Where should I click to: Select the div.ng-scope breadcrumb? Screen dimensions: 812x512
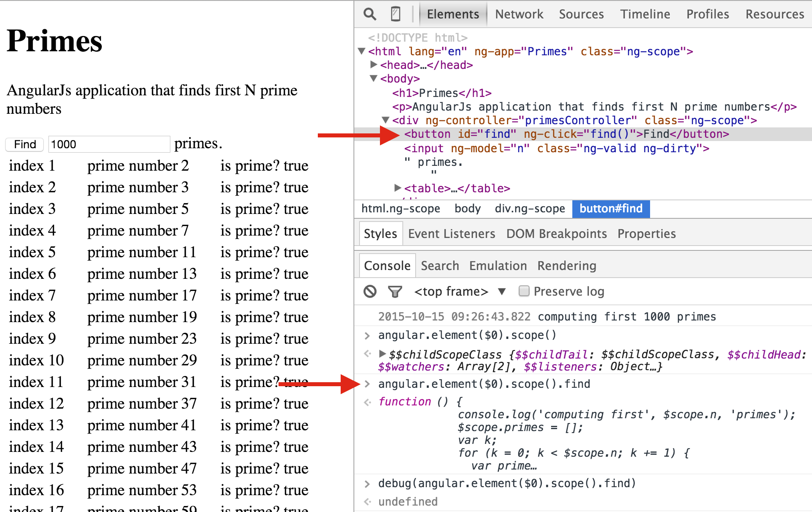529,209
